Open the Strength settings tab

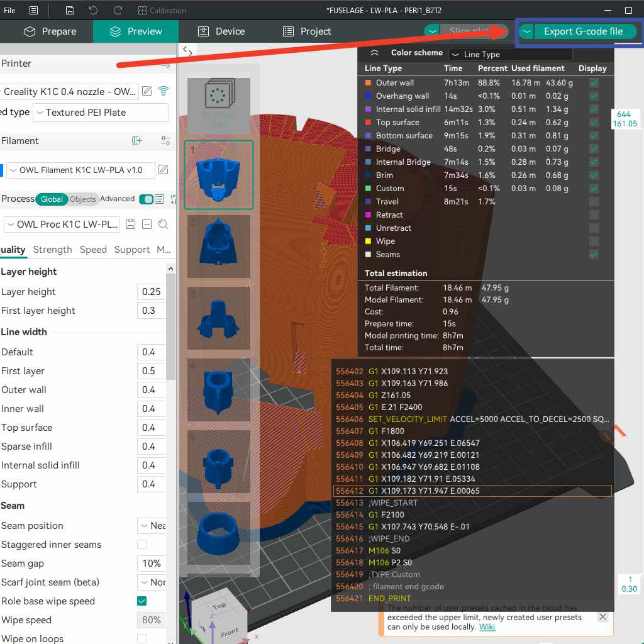tap(52, 250)
